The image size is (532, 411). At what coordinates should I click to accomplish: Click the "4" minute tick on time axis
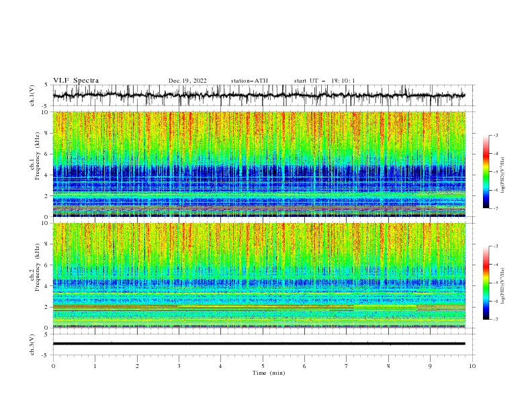pos(220,366)
